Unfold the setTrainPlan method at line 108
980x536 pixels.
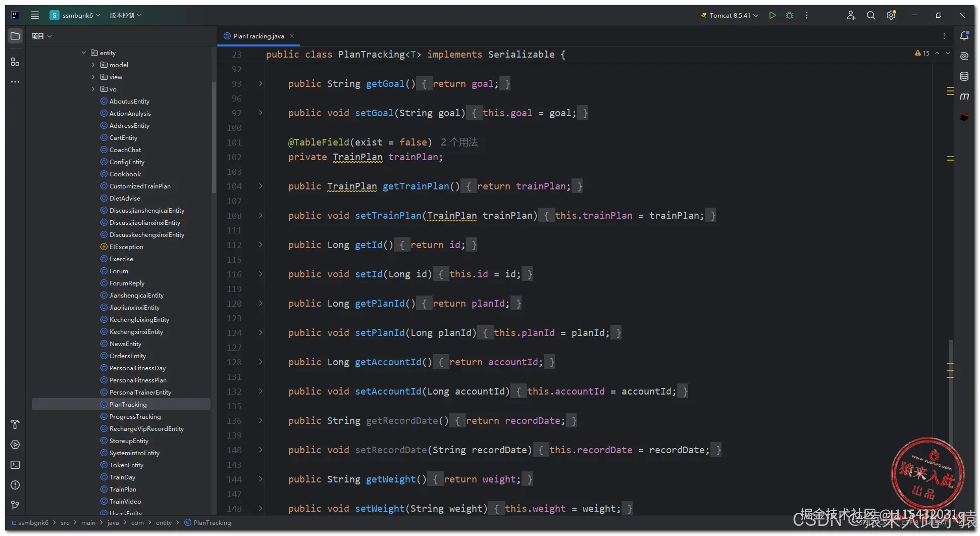click(261, 215)
